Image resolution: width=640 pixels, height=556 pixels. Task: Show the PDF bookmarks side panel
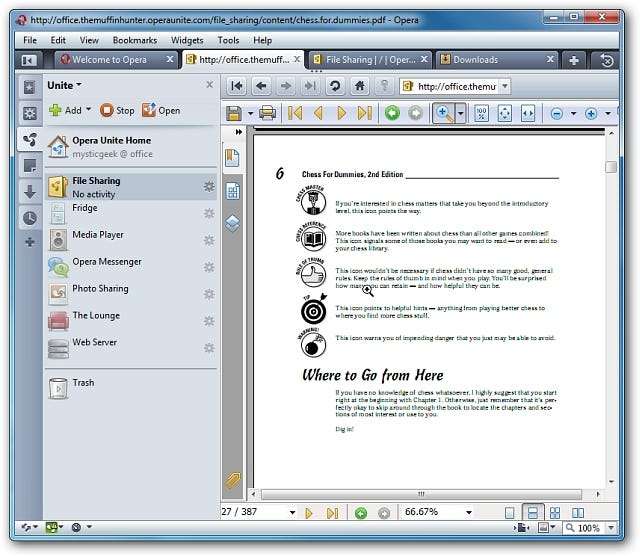[232, 158]
